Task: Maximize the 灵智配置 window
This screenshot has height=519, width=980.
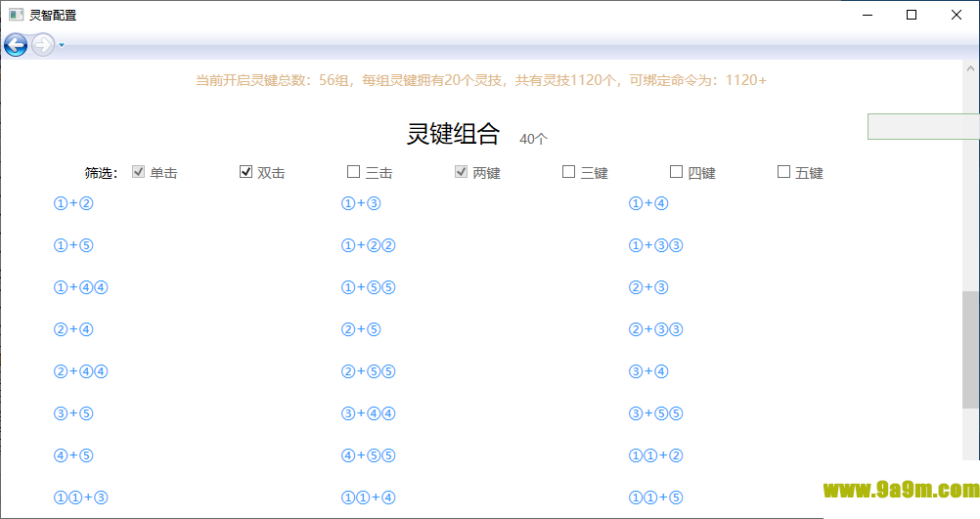Action: [x=912, y=15]
